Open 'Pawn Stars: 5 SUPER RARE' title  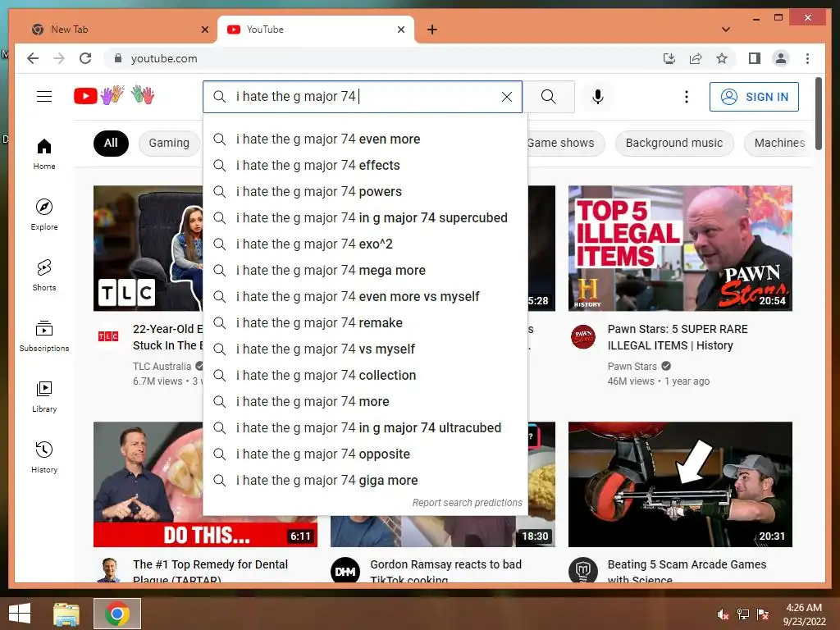point(678,337)
